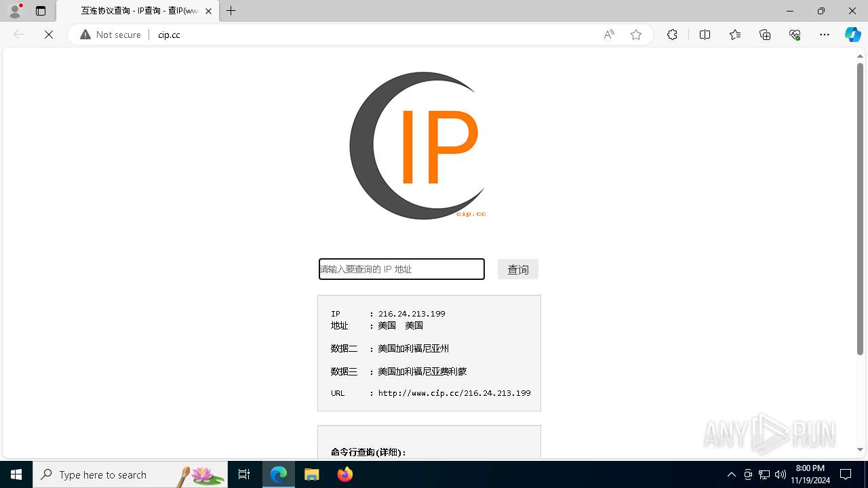The image size is (868, 488).
Task: Focus the IP address query field
Action: [x=401, y=269]
